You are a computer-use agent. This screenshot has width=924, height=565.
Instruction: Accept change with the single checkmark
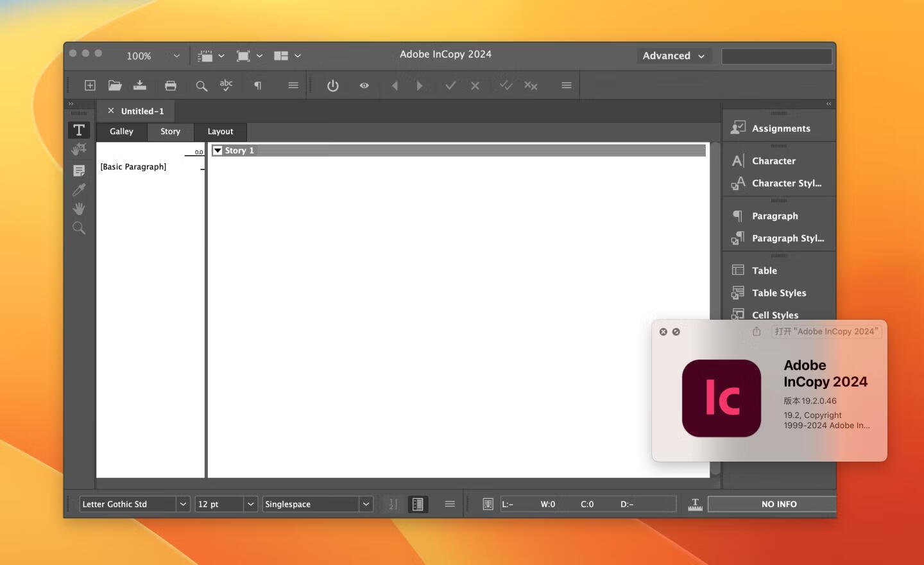tap(450, 85)
